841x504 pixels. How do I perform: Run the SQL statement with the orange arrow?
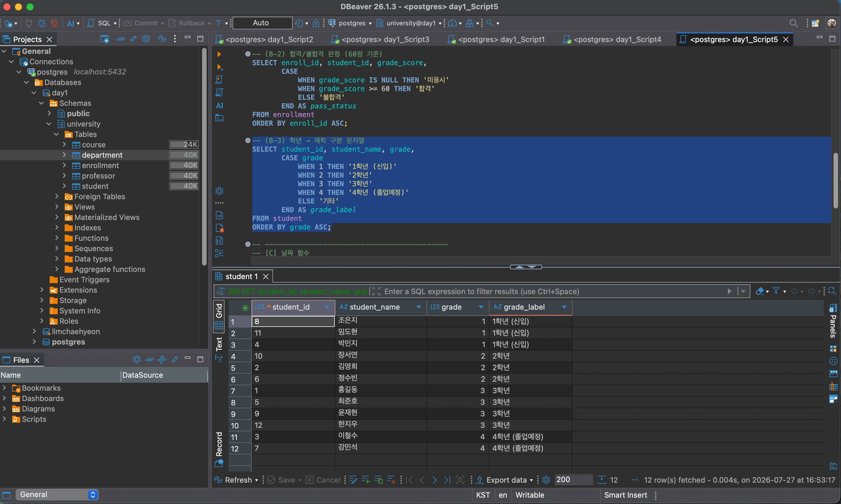(219, 54)
